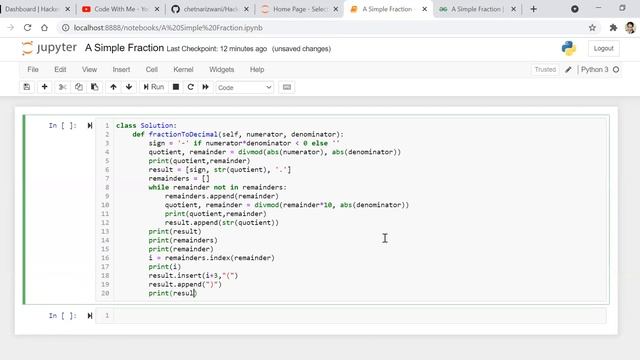Reload the page
The image size is (640, 360).
coord(27,27)
